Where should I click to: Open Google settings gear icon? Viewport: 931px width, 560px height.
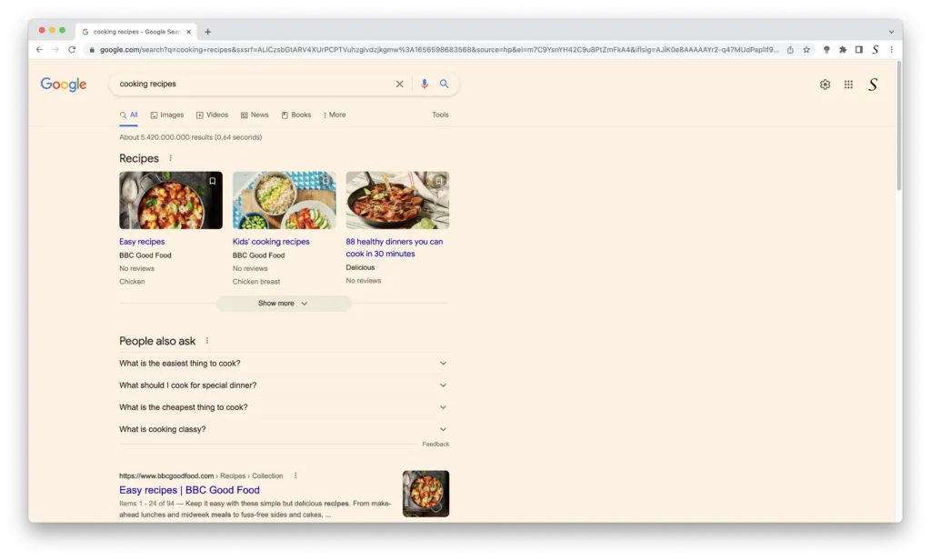(825, 85)
